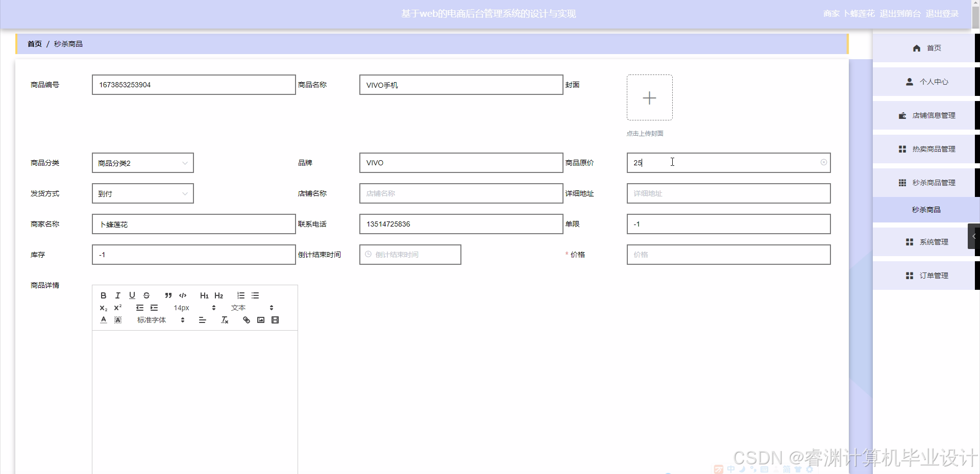Image resolution: width=980 pixels, height=474 pixels.
Task: Clear text formatting in editor
Action: click(x=225, y=320)
